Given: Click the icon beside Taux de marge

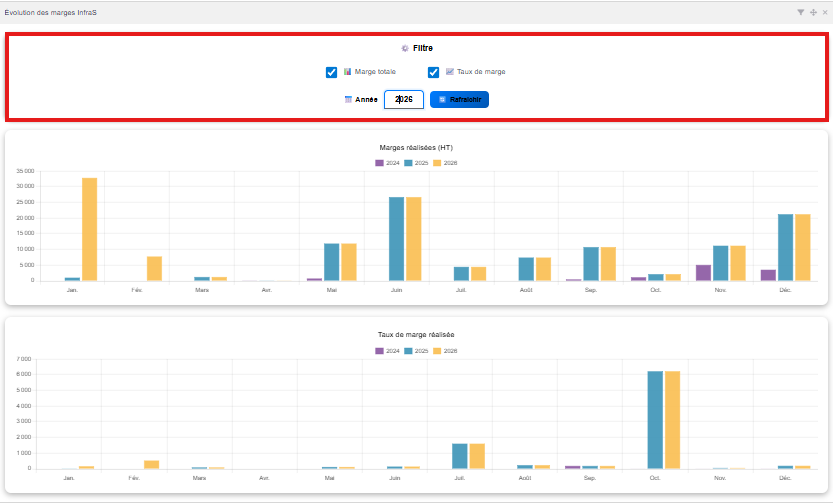Looking at the screenshot, I should click(450, 72).
